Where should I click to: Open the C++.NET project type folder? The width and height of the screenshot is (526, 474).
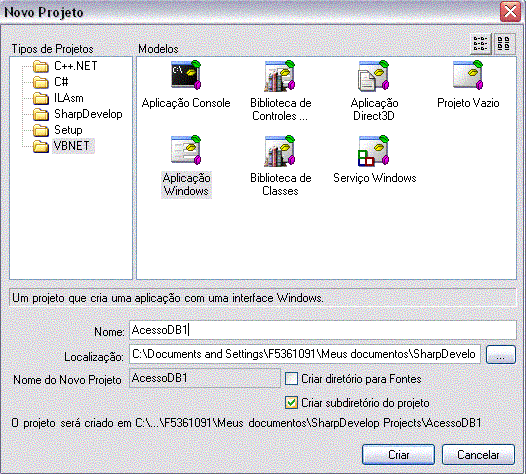65,66
